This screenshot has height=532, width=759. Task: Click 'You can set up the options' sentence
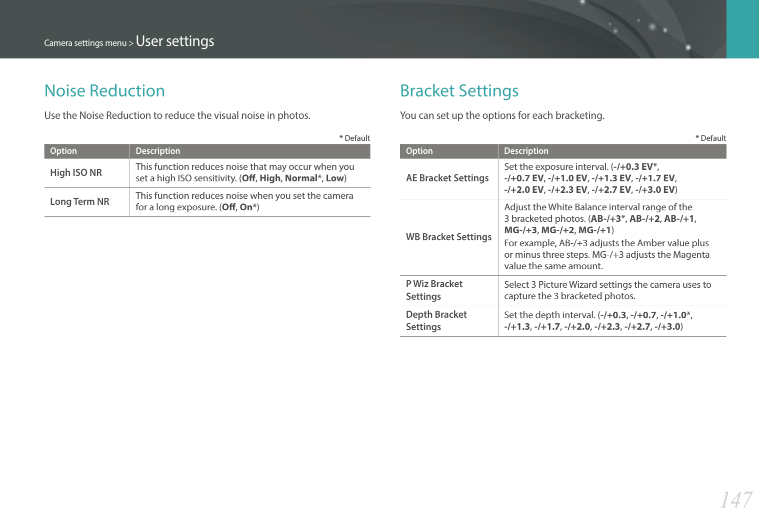click(502, 115)
